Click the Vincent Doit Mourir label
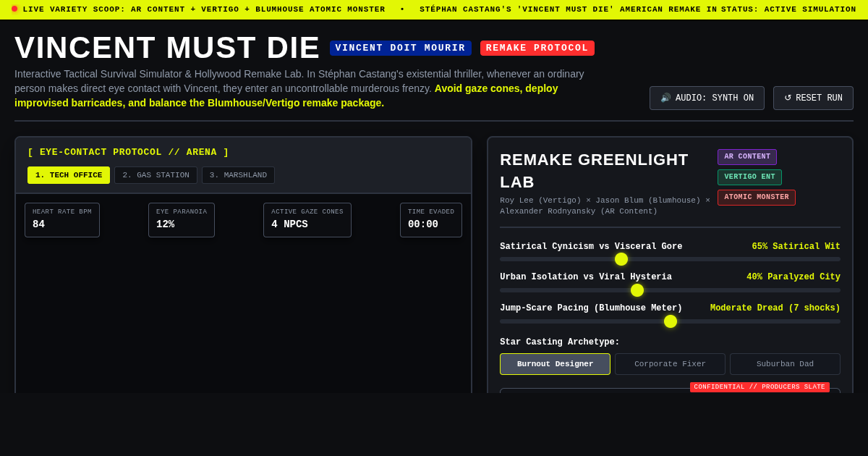 tap(401, 48)
